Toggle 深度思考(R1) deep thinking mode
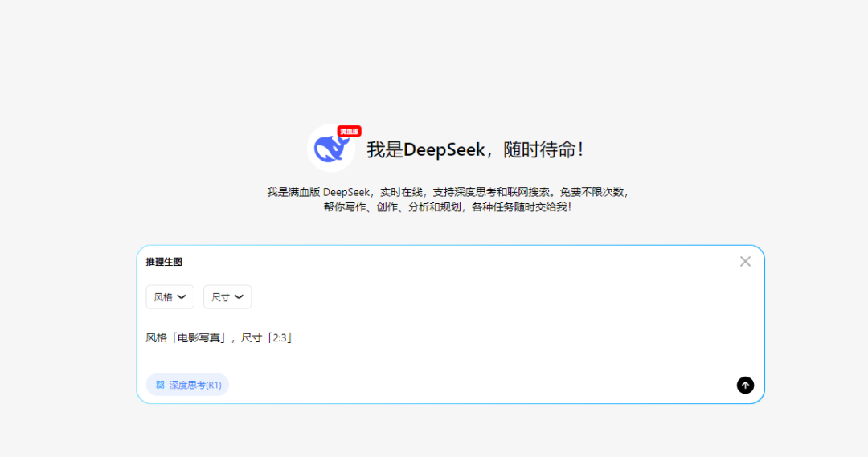The image size is (868, 457). pos(187,385)
